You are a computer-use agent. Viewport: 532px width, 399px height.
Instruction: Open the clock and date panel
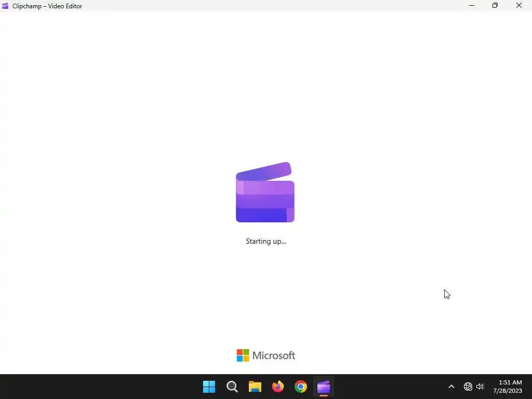pyautogui.click(x=508, y=387)
